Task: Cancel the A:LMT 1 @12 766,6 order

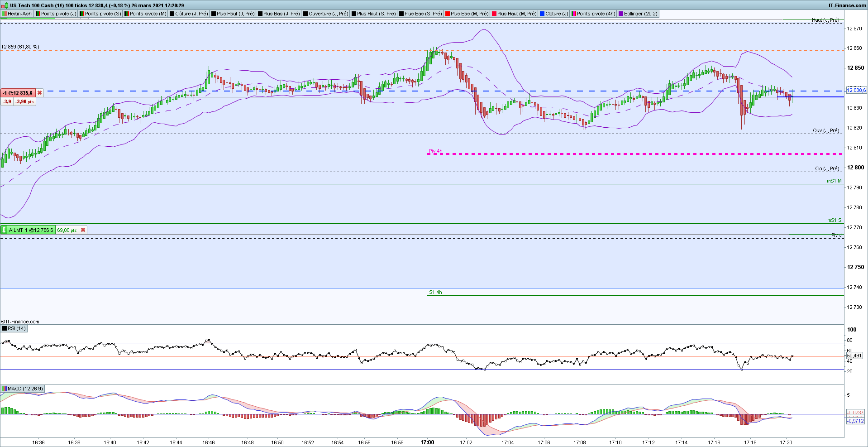Action: pyautogui.click(x=83, y=230)
